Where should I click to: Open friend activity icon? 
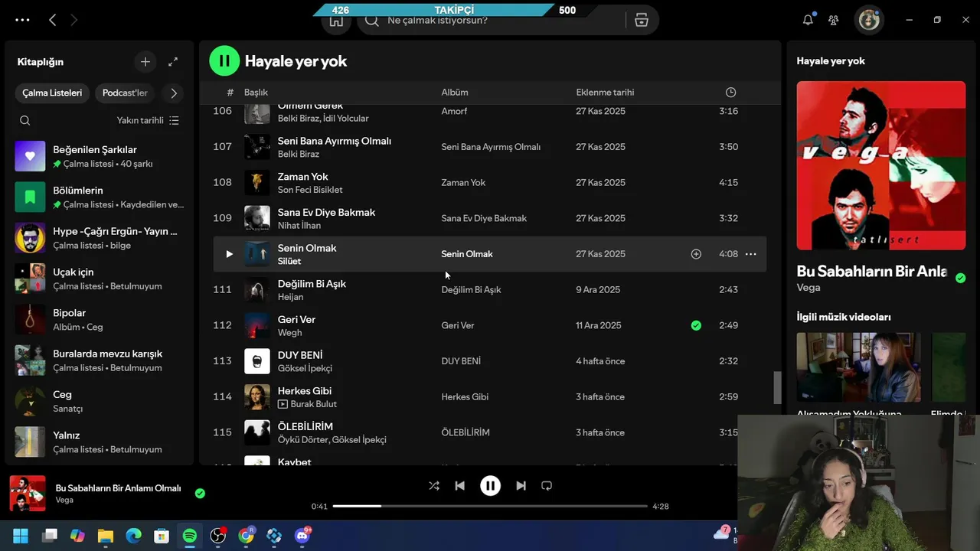click(834, 20)
